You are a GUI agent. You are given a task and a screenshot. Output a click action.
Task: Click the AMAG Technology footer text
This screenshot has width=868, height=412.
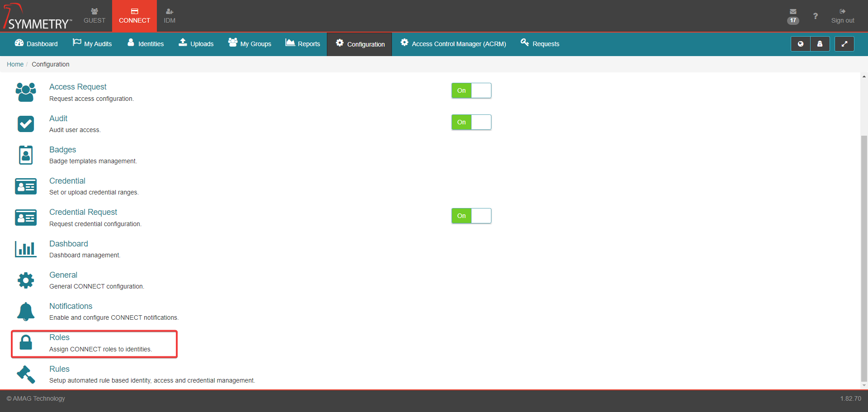pos(36,398)
